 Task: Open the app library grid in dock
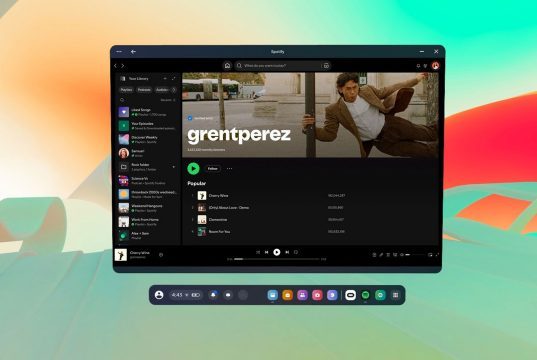click(395, 295)
